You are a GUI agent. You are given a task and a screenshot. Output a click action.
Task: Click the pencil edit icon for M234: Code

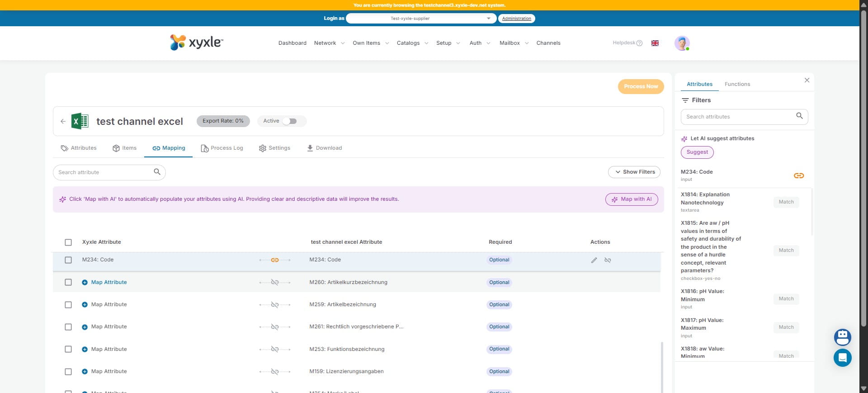[x=594, y=260]
